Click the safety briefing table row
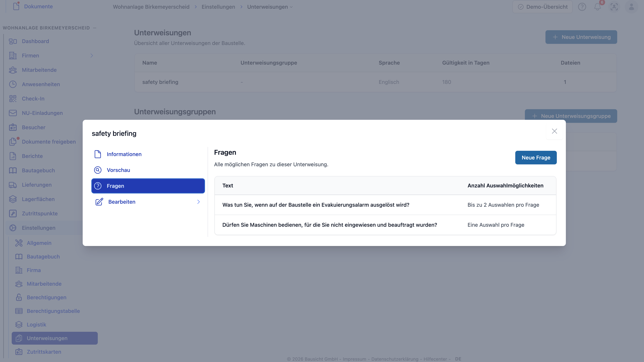644x362 pixels. tap(375, 82)
